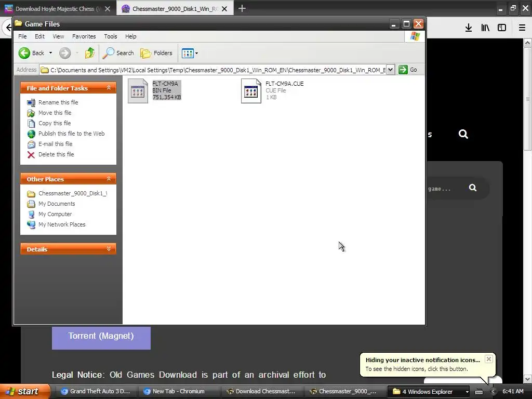The height and width of the screenshot is (399, 532).
Task: Open My Computer from Other Places
Action: coord(55,214)
